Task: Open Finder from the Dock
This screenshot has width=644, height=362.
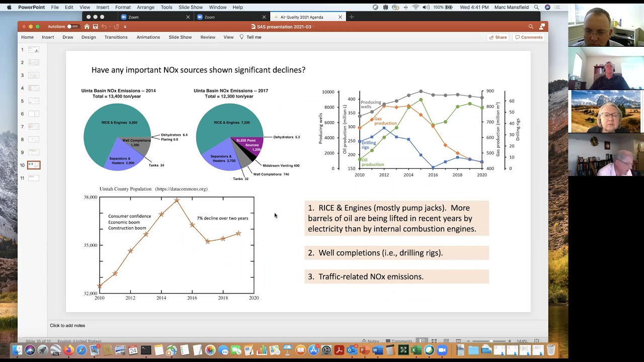Action: 18,350
